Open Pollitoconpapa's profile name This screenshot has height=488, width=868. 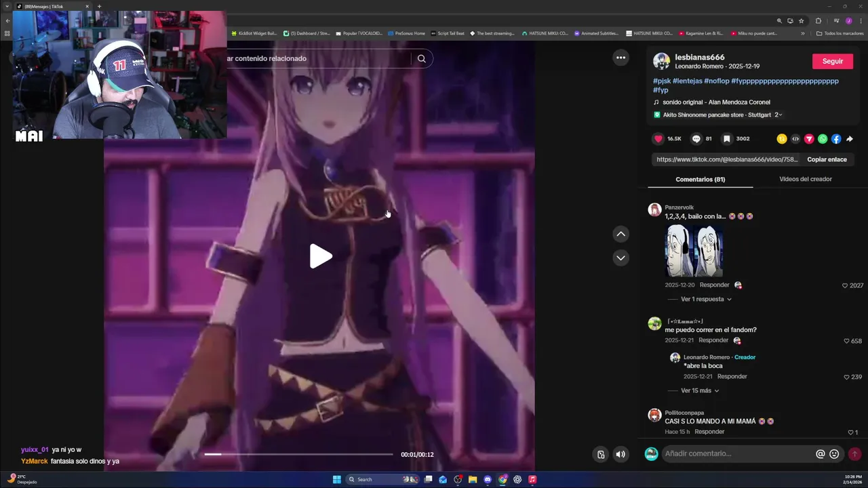(x=684, y=413)
